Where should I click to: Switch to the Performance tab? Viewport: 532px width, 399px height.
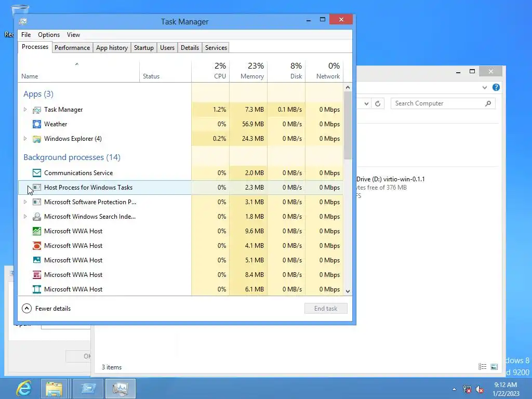pyautogui.click(x=72, y=48)
